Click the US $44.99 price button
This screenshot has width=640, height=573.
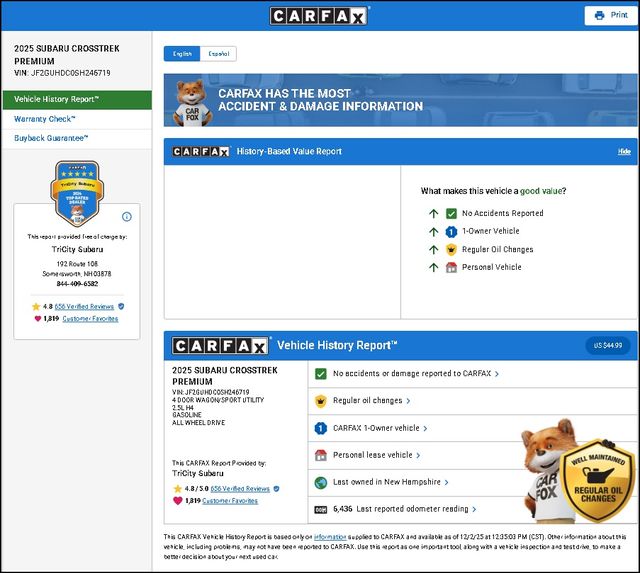pos(607,345)
